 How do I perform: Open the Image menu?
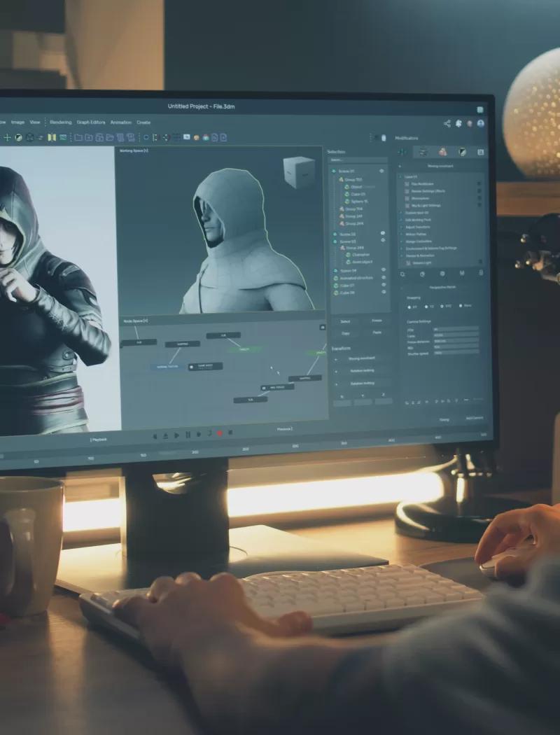pyautogui.click(x=17, y=122)
